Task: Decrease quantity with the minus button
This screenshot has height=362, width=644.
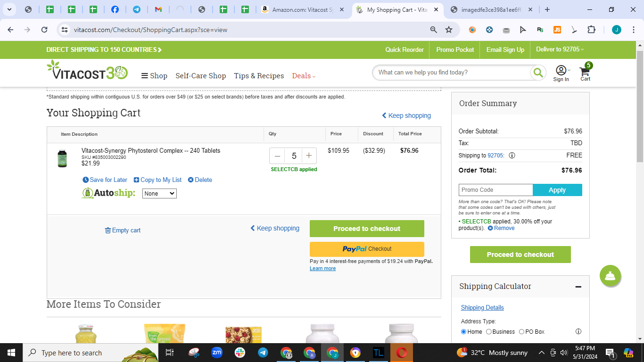Action: click(277, 156)
